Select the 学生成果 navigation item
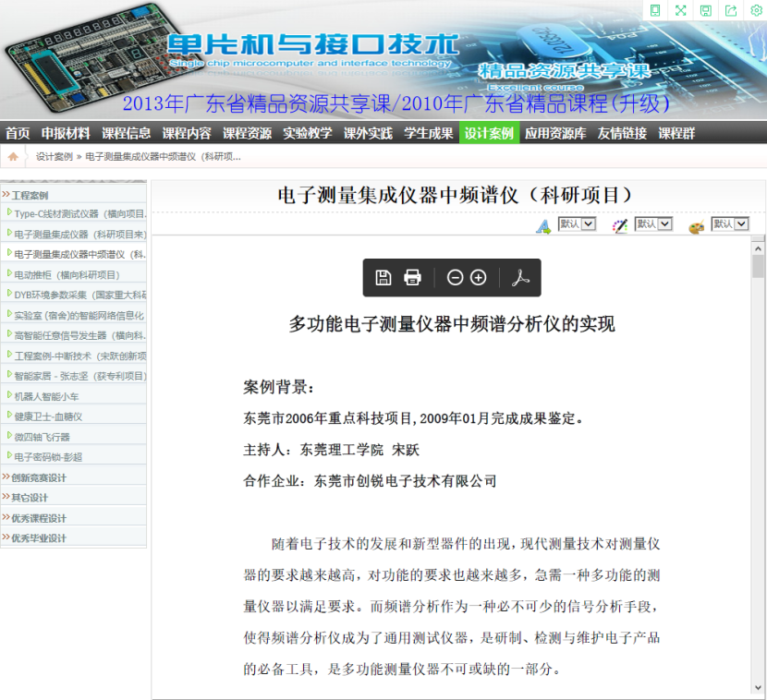 coord(428,133)
